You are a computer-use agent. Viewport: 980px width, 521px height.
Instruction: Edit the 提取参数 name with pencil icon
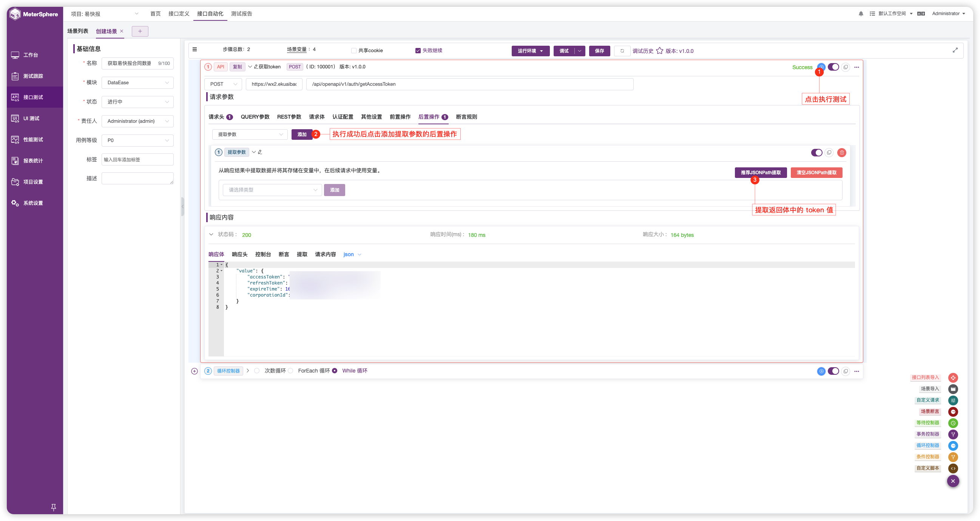[x=260, y=152]
